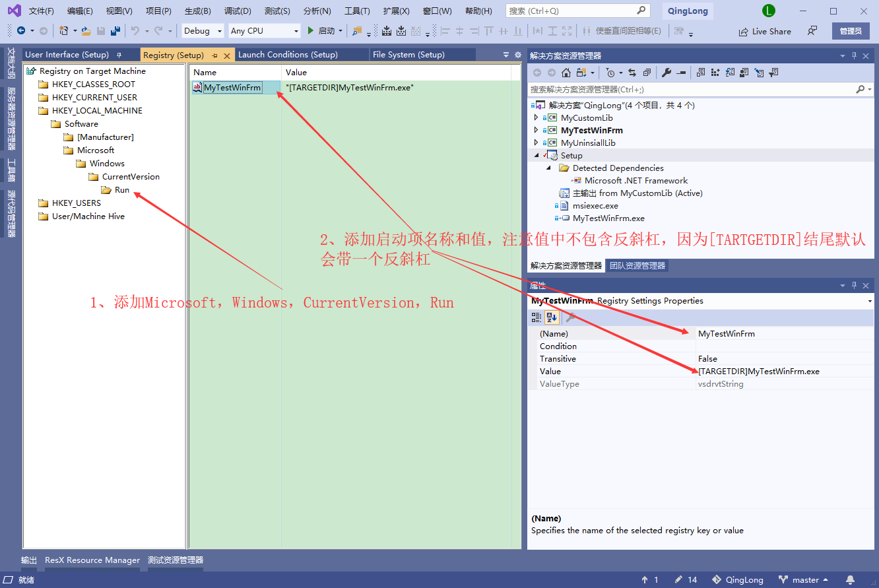Screen dimensions: 879x588
Task: Click the find in files toolbar icon
Action: coord(357,31)
